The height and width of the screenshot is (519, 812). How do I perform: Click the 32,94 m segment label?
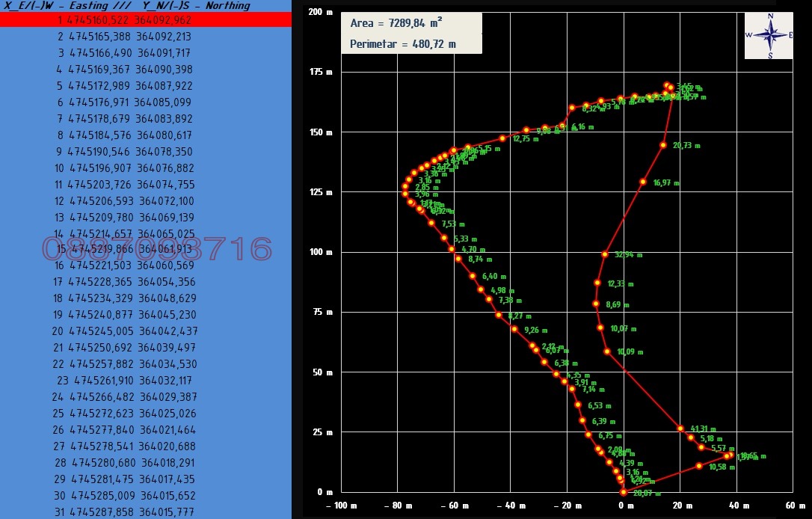tap(628, 254)
